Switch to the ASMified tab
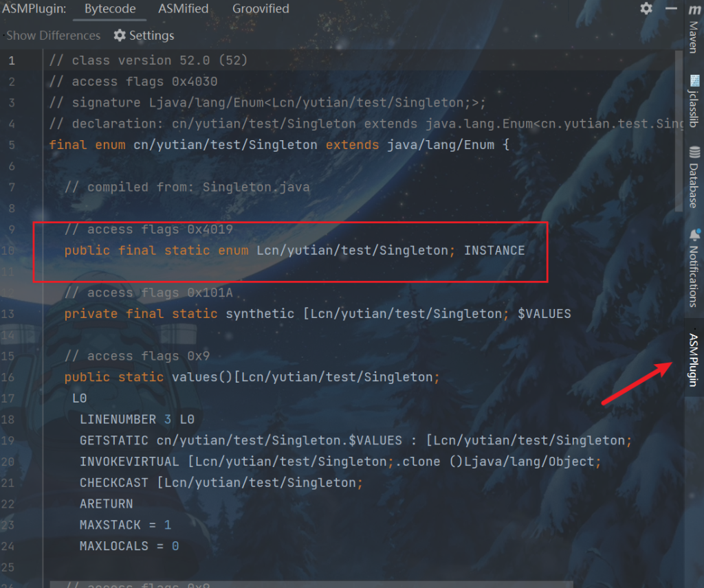704x588 pixels. pyautogui.click(x=183, y=9)
